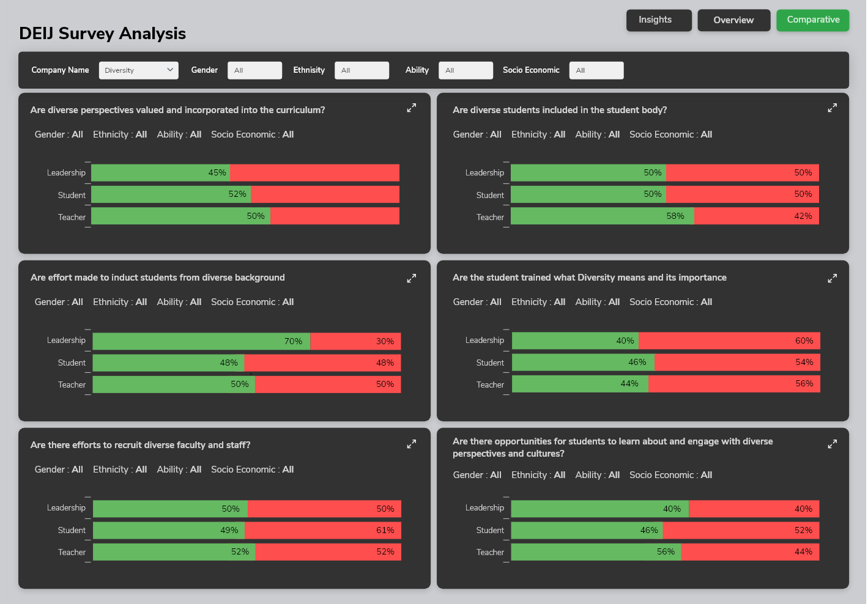Click the green 70% Leadership bar segment
Image resolution: width=868 pixels, height=604 pixels.
tap(202, 341)
